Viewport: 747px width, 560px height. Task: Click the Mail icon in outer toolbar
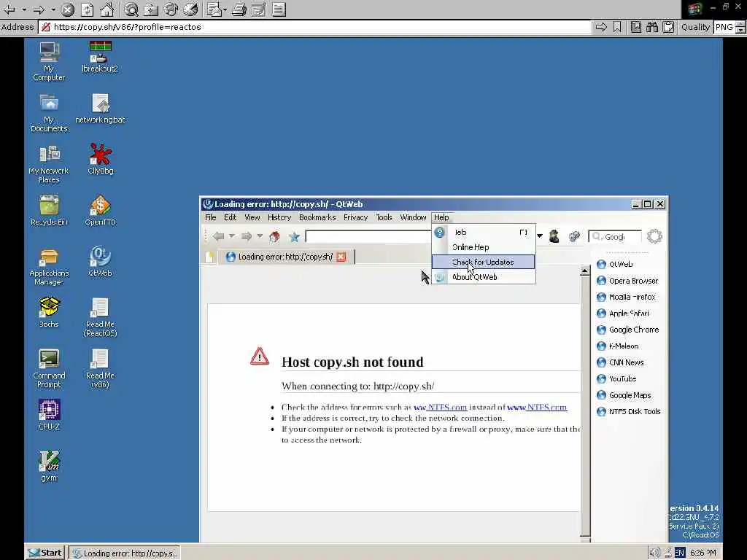point(214,9)
